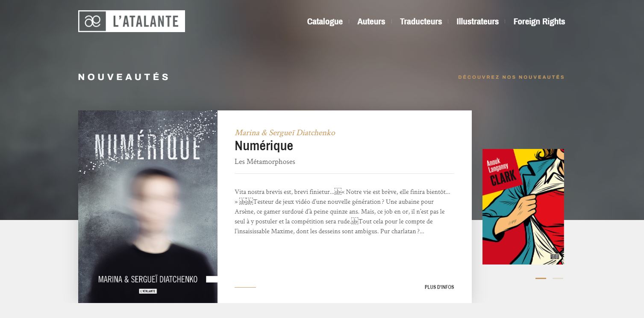Select the 'Les Métamorphoses' series label
Screen dimensions: 644x318
point(265,162)
